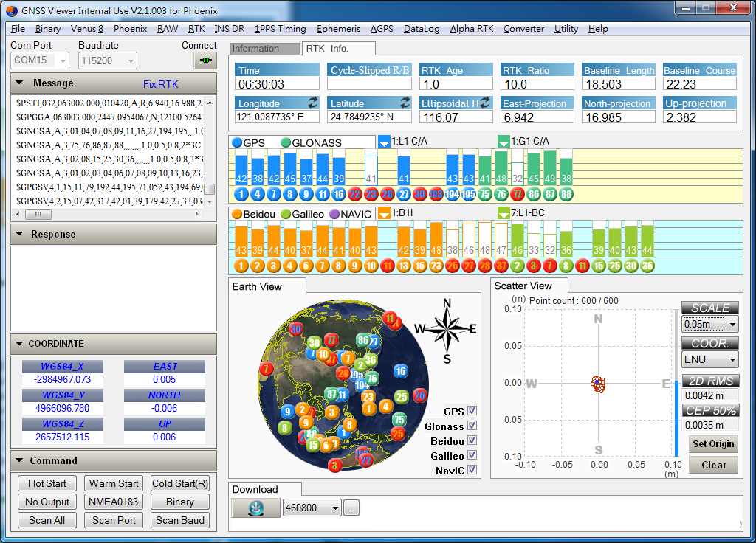
Task: Click the Ellipsoidal height swap icon
Action: pyautogui.click(x=486, y=103)
